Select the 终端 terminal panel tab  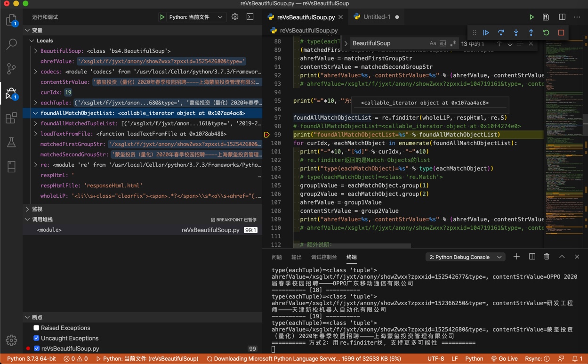[352, 257]
